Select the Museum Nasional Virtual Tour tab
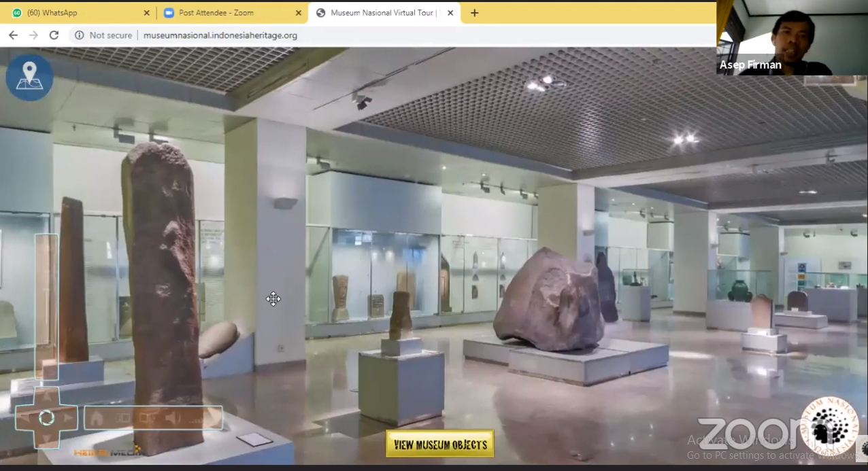Image resolution: width=868 pixels, height=471 pixels. (x=384, y=13)
